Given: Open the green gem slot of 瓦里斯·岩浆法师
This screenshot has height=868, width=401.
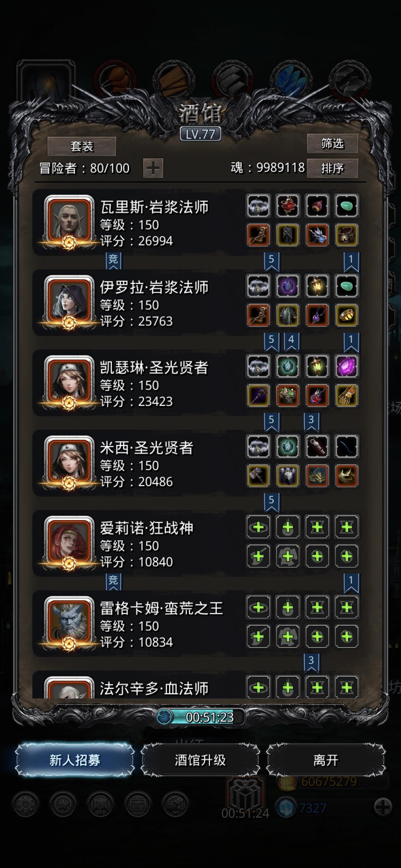Looking at the screenshot, I should point(346,206).
